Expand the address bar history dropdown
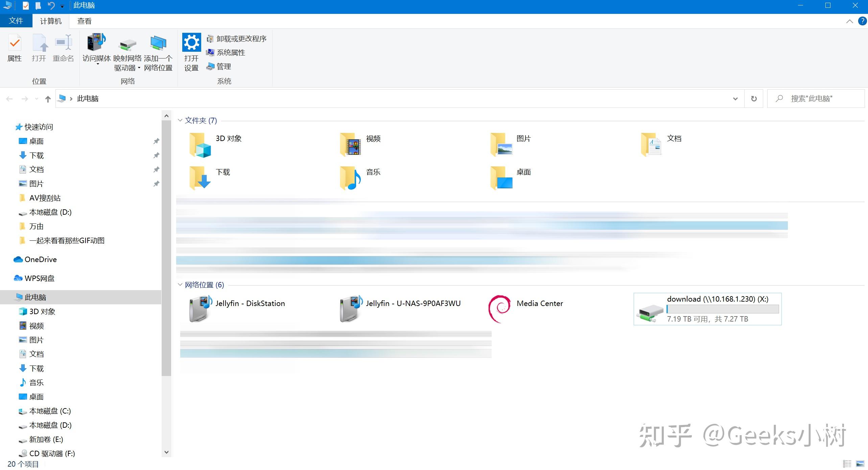Screen dimensions: 868x470 [735, 99]
